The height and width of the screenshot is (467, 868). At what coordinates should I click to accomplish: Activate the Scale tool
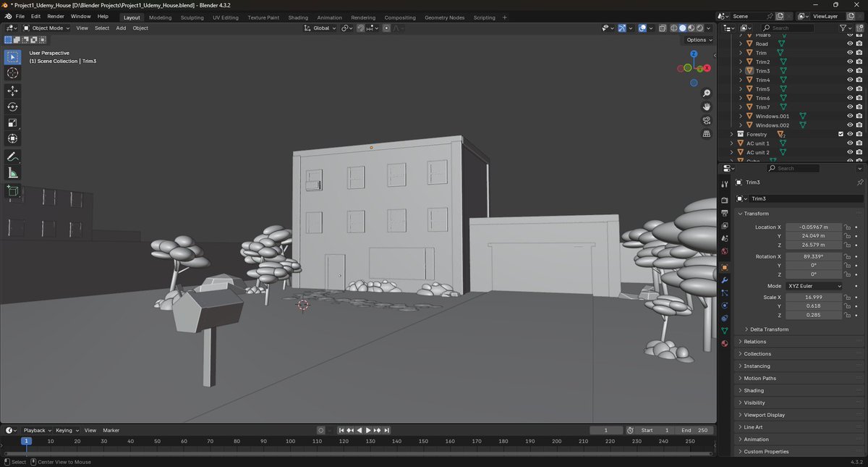[x=12, y=122]
